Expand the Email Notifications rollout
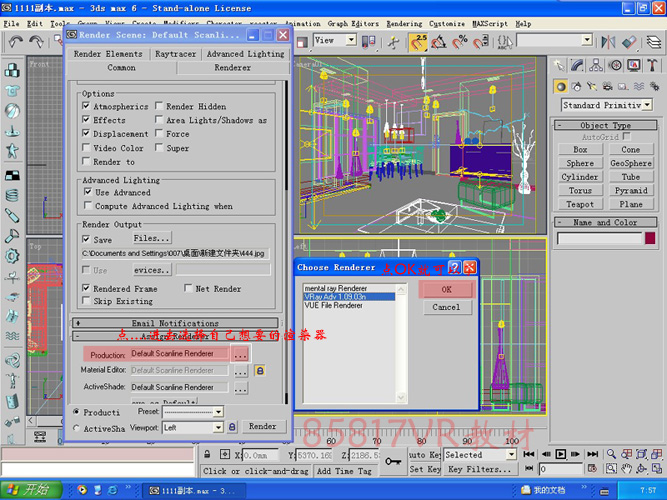This screenshot has height=500, width=667. click(x=175, y=323)
